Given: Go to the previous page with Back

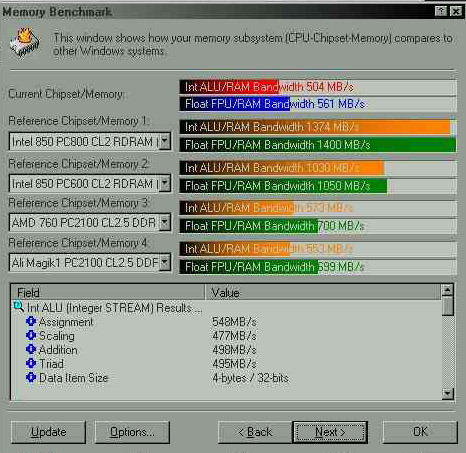Looking at the screenshot, I should [255, 432].
